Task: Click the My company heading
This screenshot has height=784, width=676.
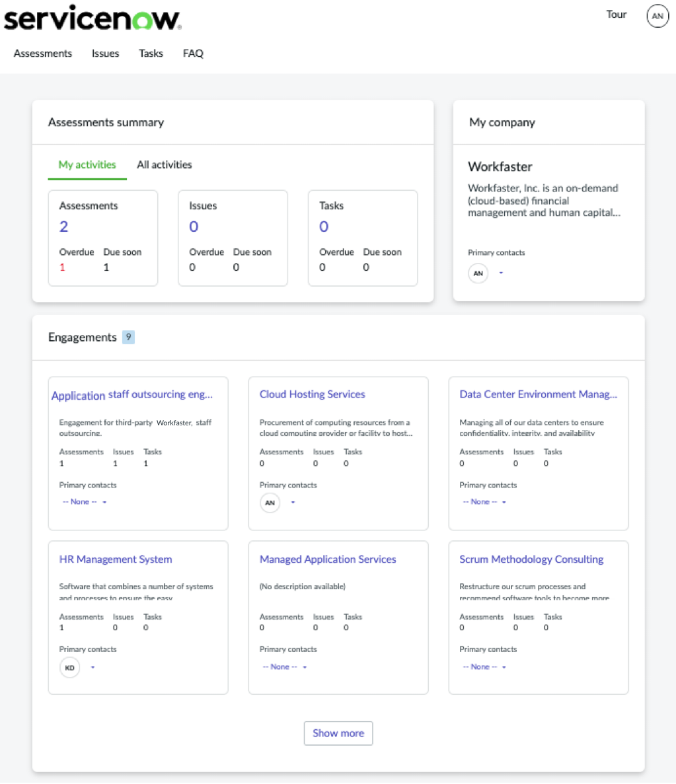Action: (x=502, y=122)
